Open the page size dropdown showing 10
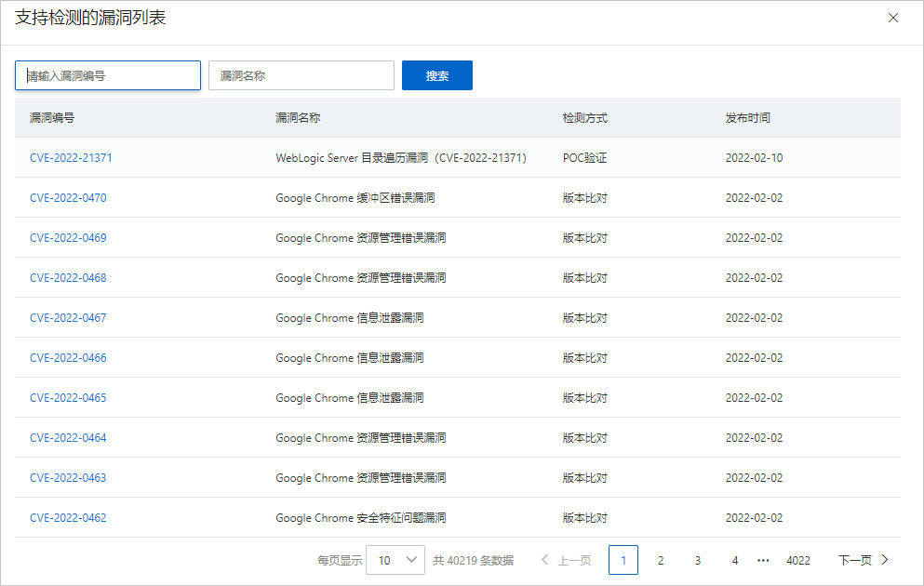Image resolution: width=924 pixels, height=586 pixels. (395, 560)
